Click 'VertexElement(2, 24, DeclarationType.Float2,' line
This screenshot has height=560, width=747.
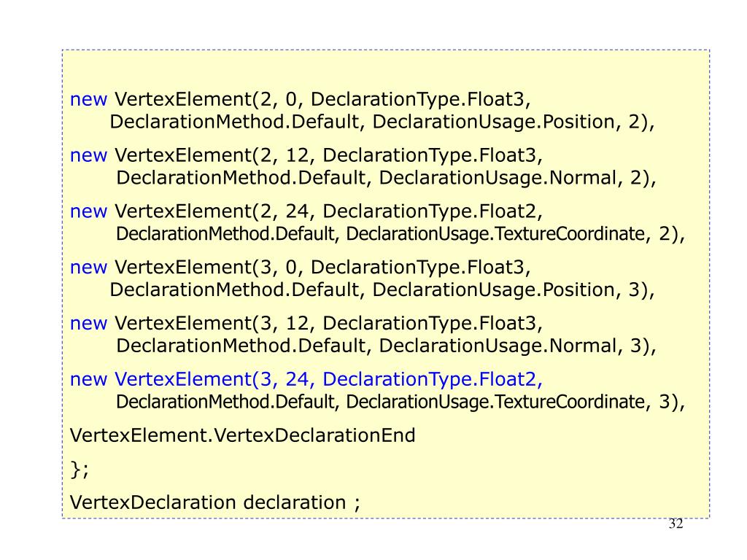(329, 211)
